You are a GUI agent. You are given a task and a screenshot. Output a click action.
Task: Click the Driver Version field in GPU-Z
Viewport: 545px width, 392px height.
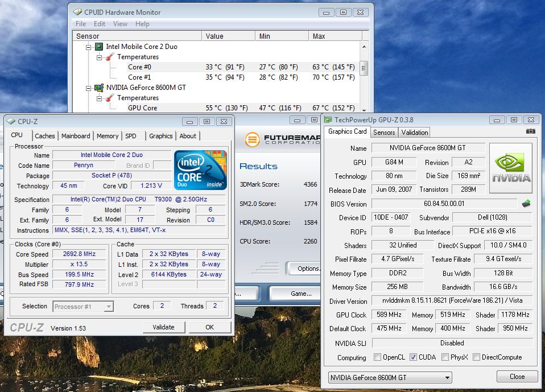point(452,300)
